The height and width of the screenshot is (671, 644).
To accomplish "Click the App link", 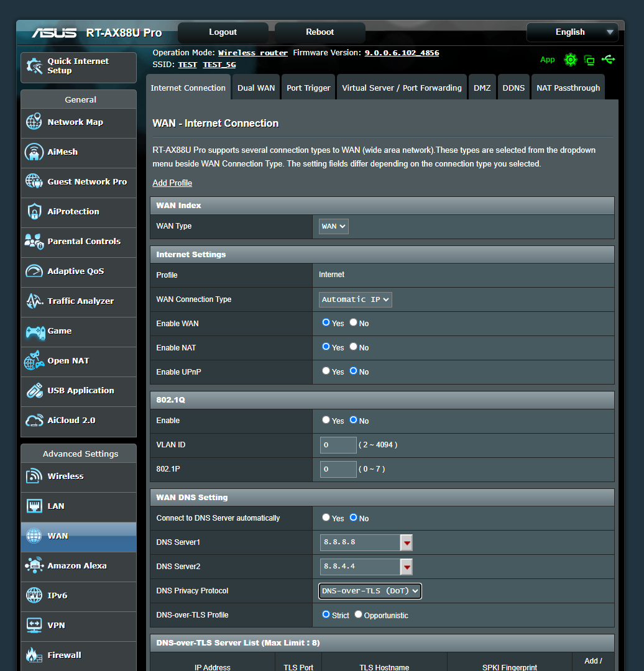I will [547, 60].
